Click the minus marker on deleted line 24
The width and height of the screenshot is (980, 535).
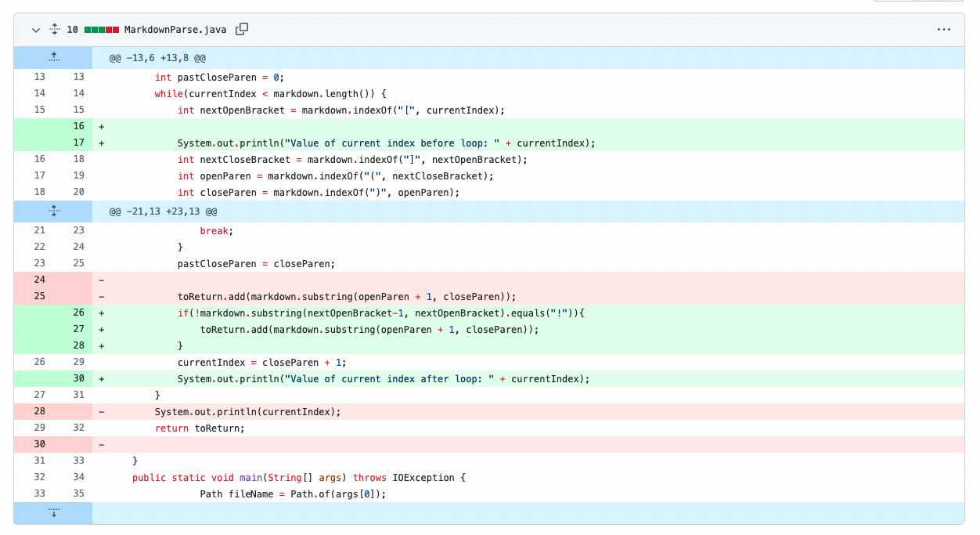[x=102, y=280]
